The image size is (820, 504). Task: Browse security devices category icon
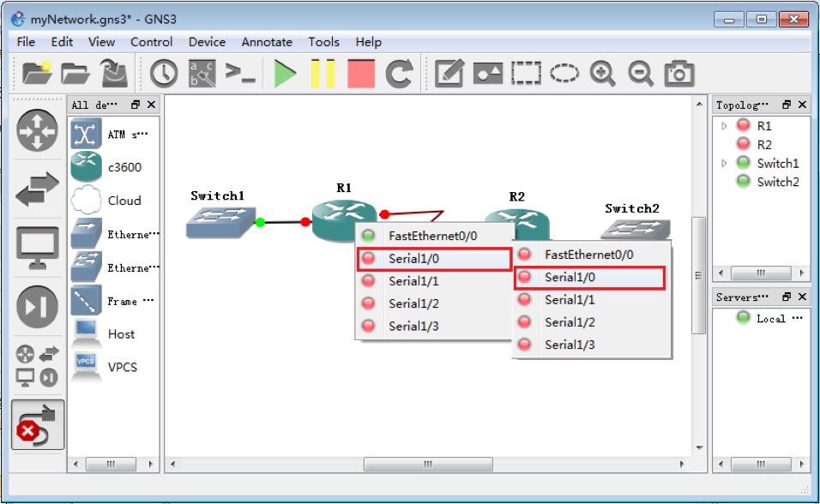[x=37, y=307]
